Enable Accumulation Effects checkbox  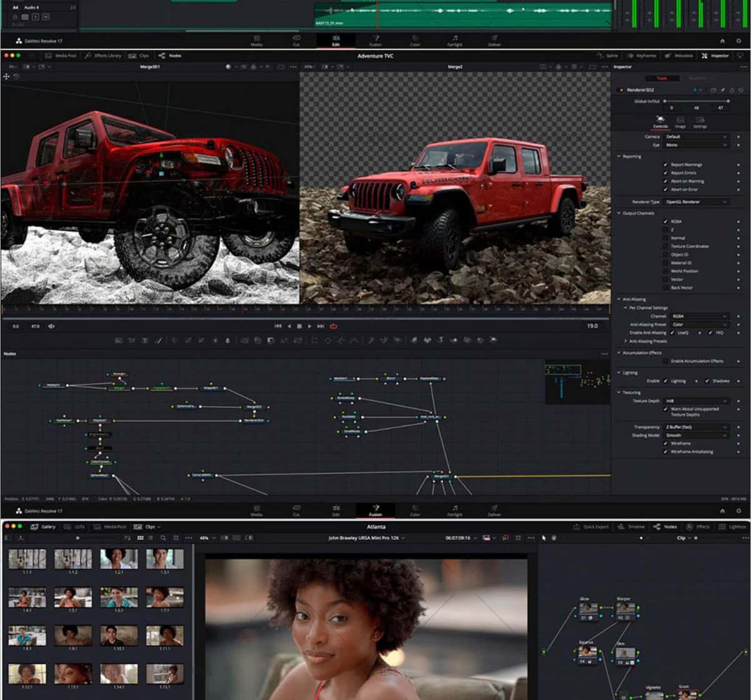coord(665,361)
